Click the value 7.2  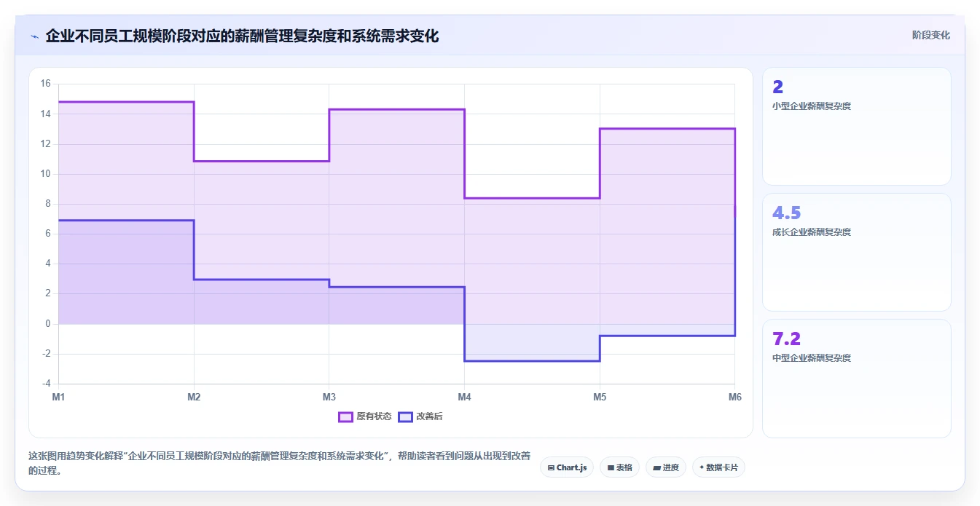(x=786, y=339)
